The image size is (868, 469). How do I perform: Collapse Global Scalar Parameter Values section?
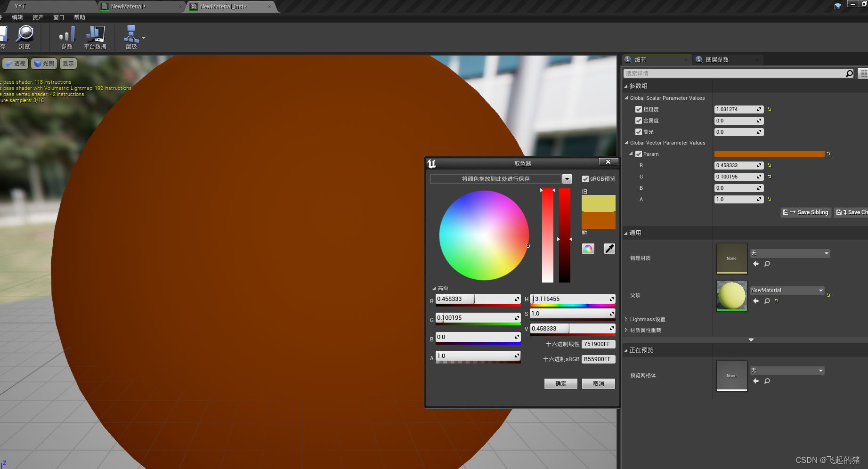(x=626, y=98)
